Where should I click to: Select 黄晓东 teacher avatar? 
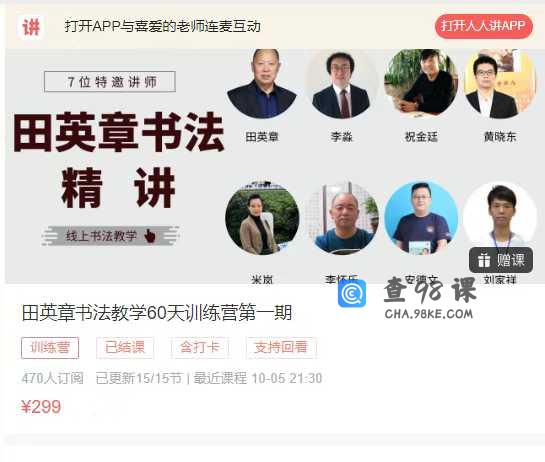(x=499, y=83)
